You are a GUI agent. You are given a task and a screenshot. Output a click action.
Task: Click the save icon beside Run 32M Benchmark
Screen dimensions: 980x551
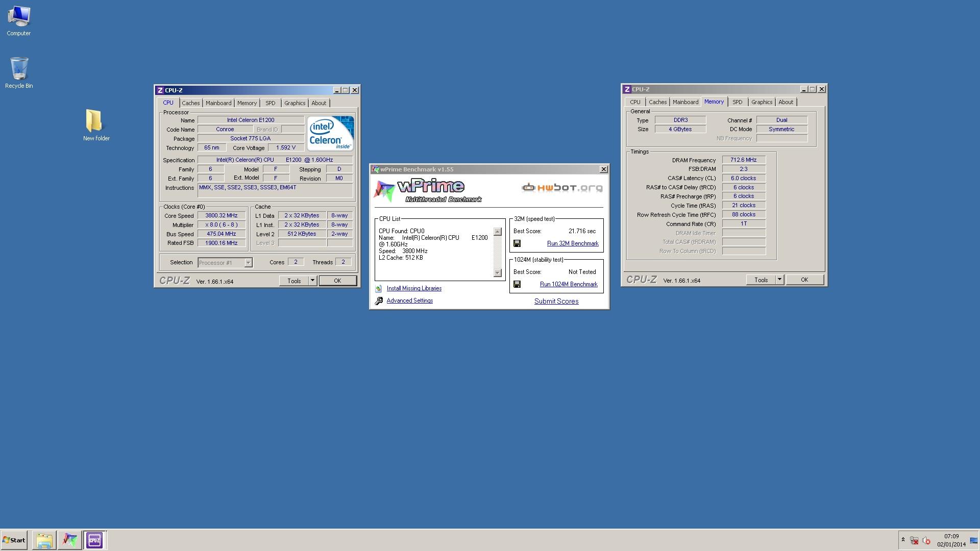(x=517, y=244)
